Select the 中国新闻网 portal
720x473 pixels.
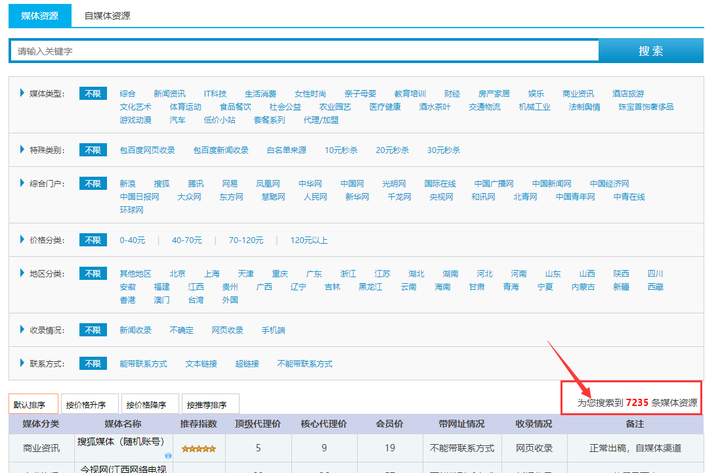tap(551, 184)
